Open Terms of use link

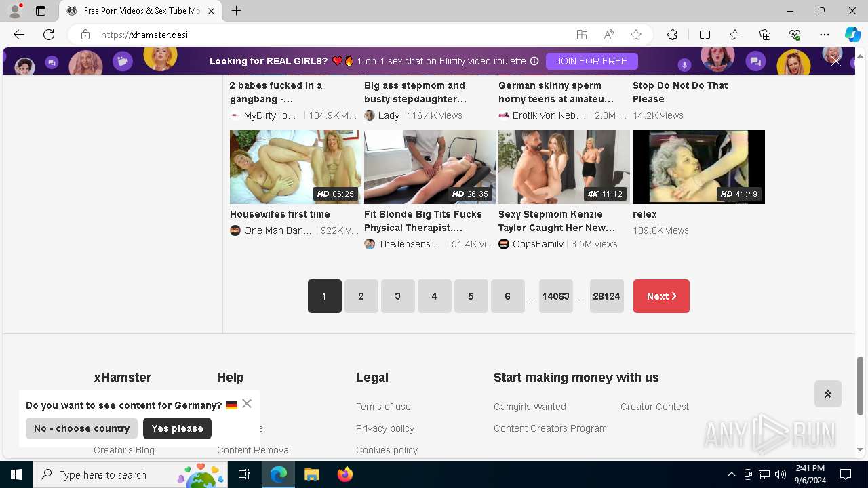(383, 407)
